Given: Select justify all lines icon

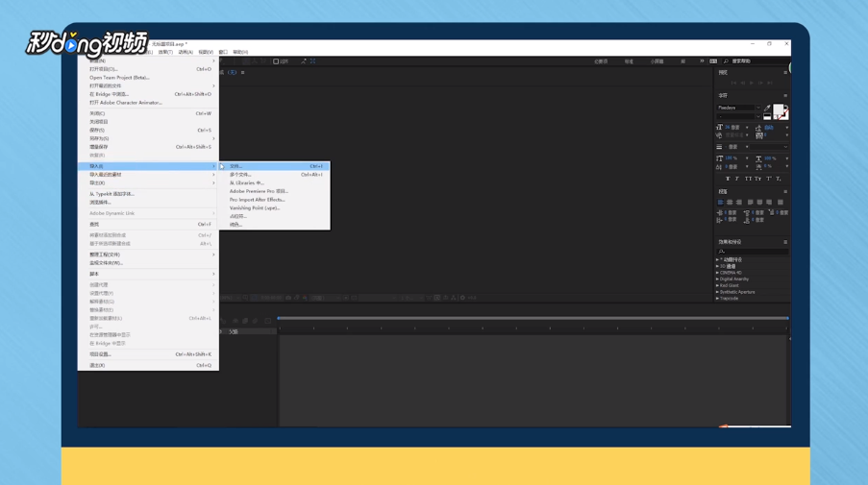Looking at the screenshot, I should click(780, 203).
